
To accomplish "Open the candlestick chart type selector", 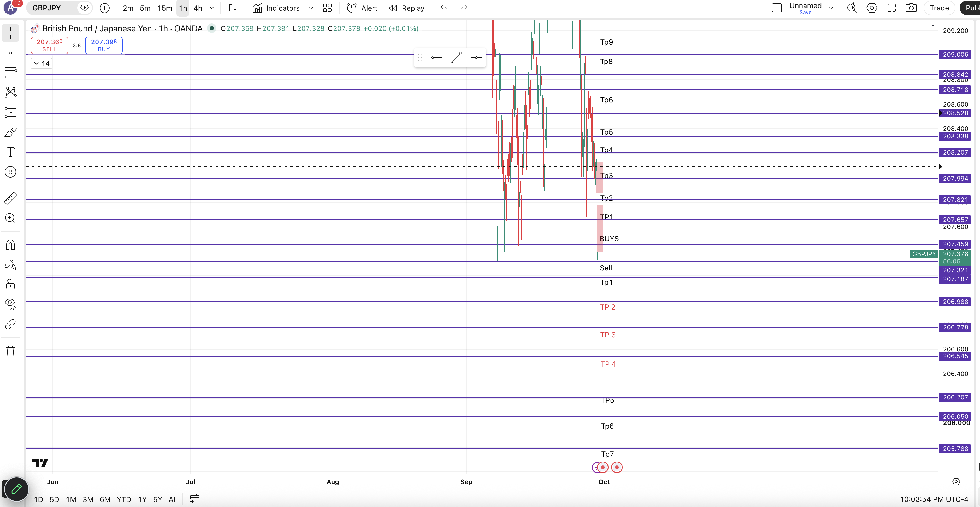I will 233,8.
